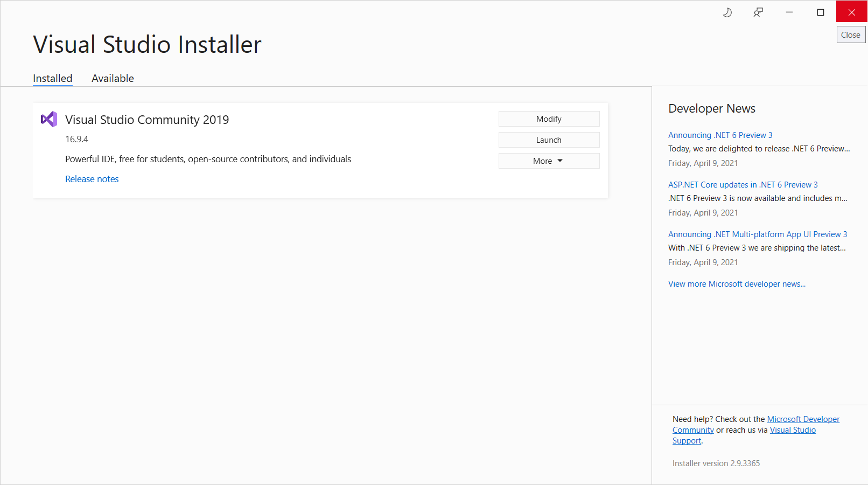Select the Visual Studio Community 2019 title
This screenshot has width=868, height=485.
(x=147, y=120)
